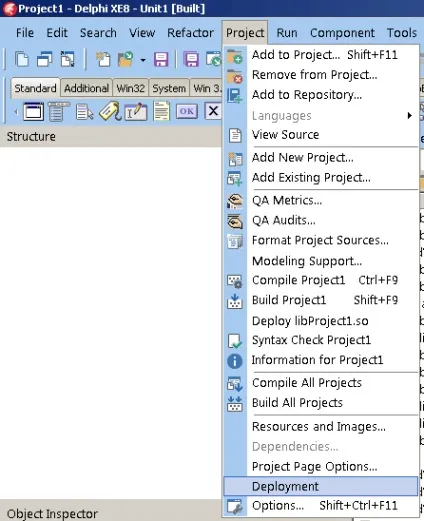Select Add Existing Project menu entry
424x521 pixels.
pyautogui.click(x=321, y=178)
